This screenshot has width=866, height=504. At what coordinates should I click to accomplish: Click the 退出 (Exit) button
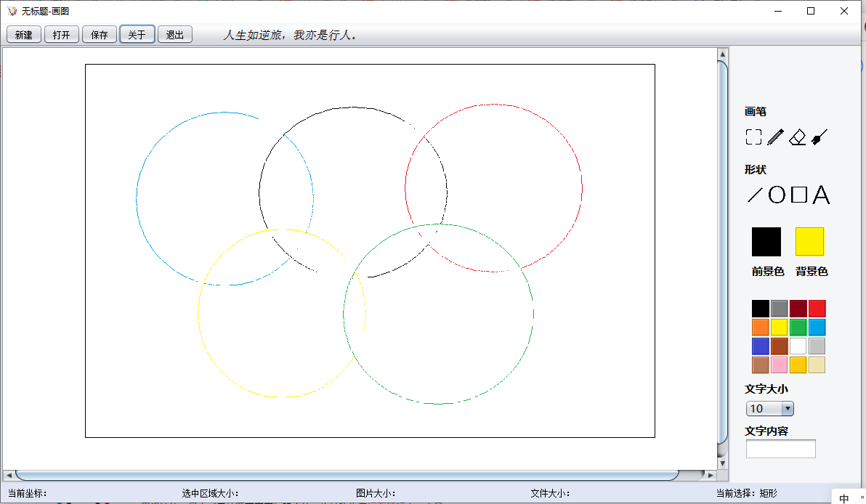coord(175,35)
